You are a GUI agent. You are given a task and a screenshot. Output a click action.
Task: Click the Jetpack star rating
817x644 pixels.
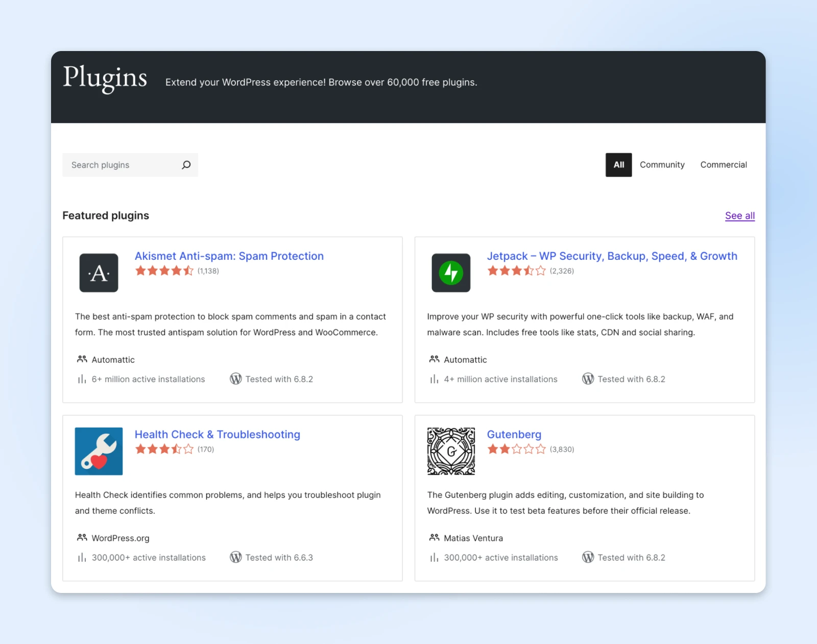[516, 271]
